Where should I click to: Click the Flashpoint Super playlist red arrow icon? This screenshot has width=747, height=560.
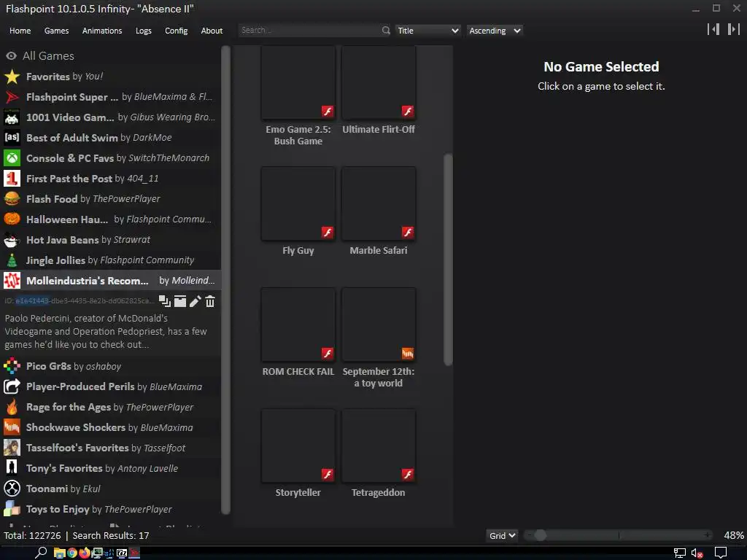[12, 97]
